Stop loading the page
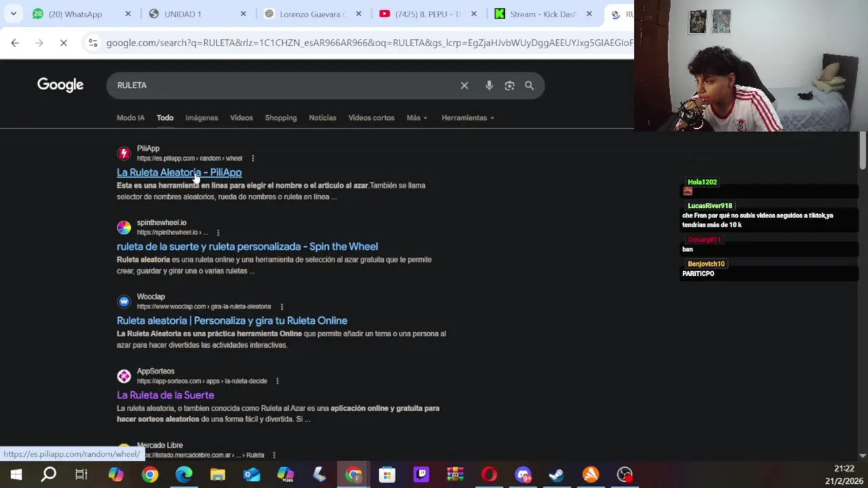Viewport: 868px width, 488px height. pos(63,43)
